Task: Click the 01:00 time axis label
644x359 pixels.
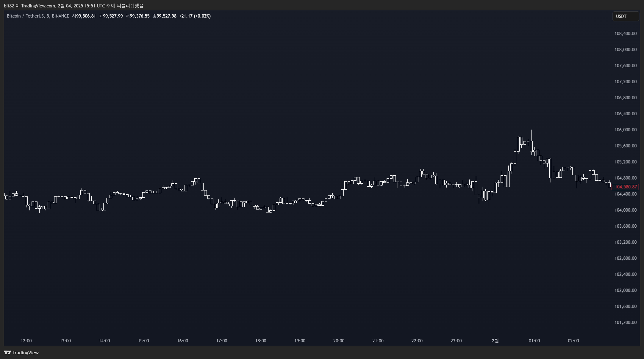Action: tap(534, 341)
